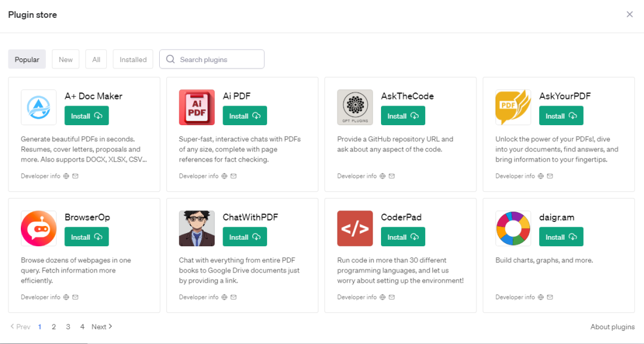
Task: Install the Ai PDF plugin
Action: coord(244,116)
